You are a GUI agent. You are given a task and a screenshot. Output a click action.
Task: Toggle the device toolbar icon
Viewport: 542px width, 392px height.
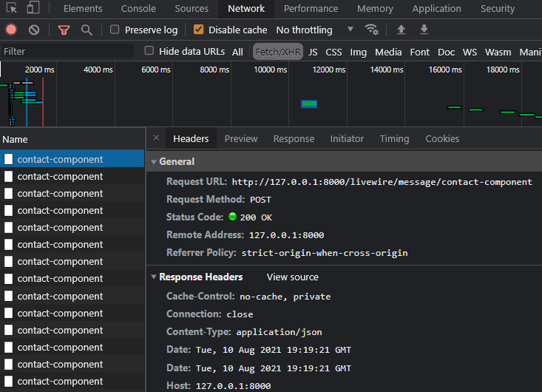point(33,7)
